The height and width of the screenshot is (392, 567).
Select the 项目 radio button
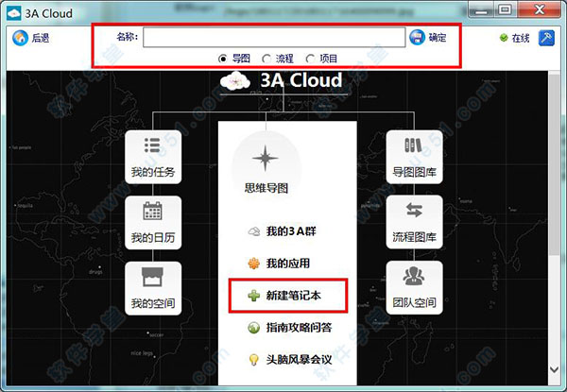coord(310,59)
